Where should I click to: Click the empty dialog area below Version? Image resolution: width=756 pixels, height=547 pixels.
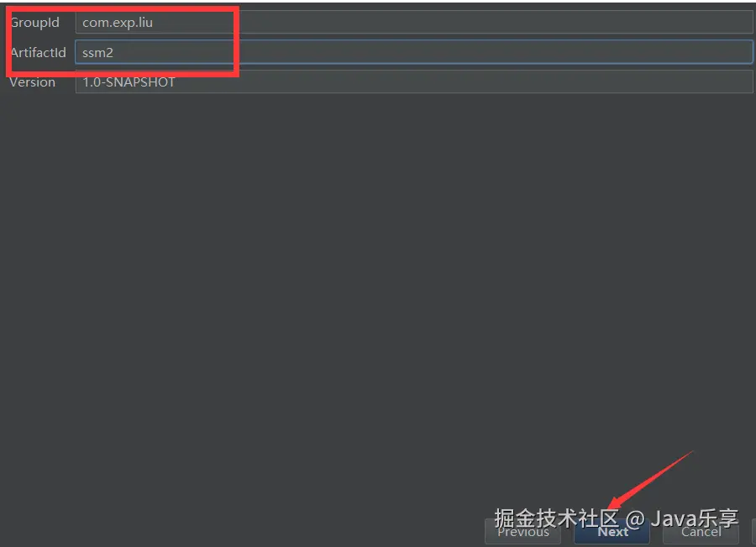(378, 299)
